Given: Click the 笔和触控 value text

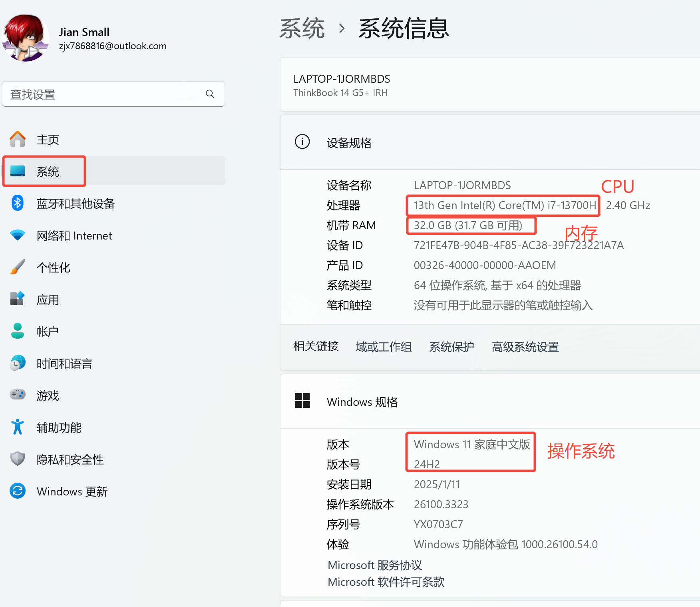Looking at the screenshot, I should point(503,305).
